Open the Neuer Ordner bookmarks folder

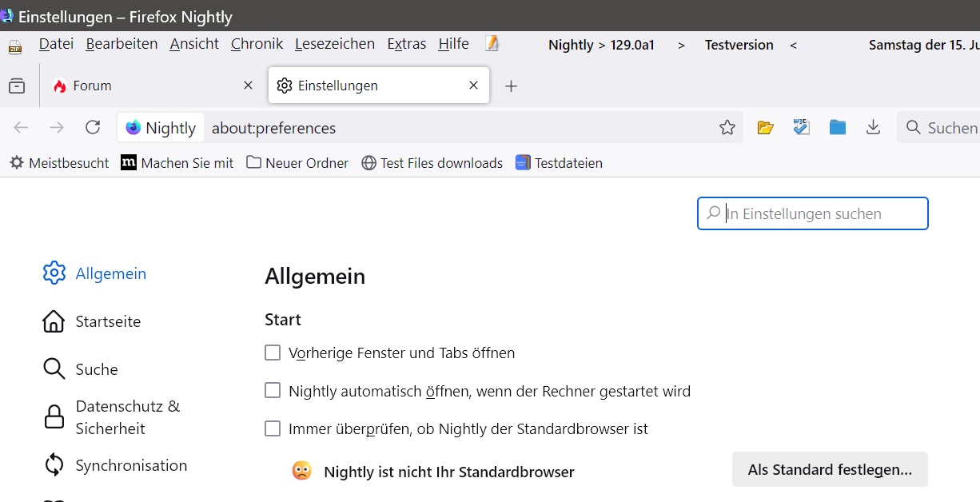pyautogui.click(x=297, y=162)
